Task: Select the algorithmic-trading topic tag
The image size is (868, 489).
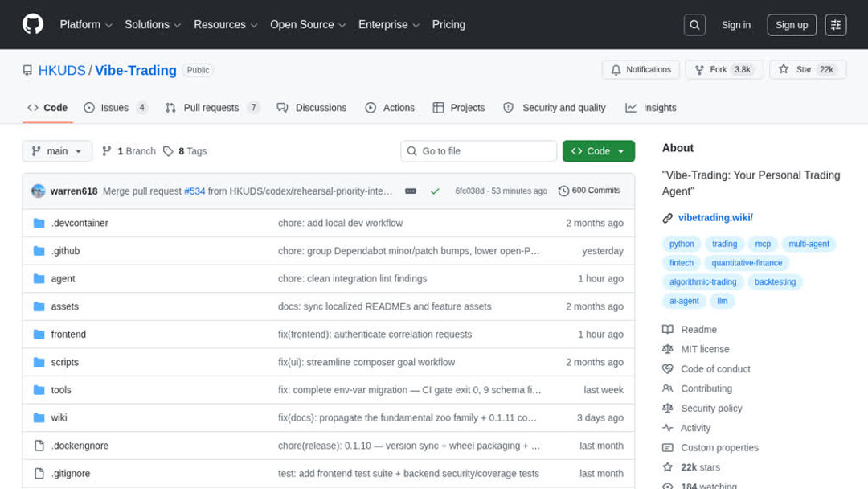Action: click(x=703, y=281)
